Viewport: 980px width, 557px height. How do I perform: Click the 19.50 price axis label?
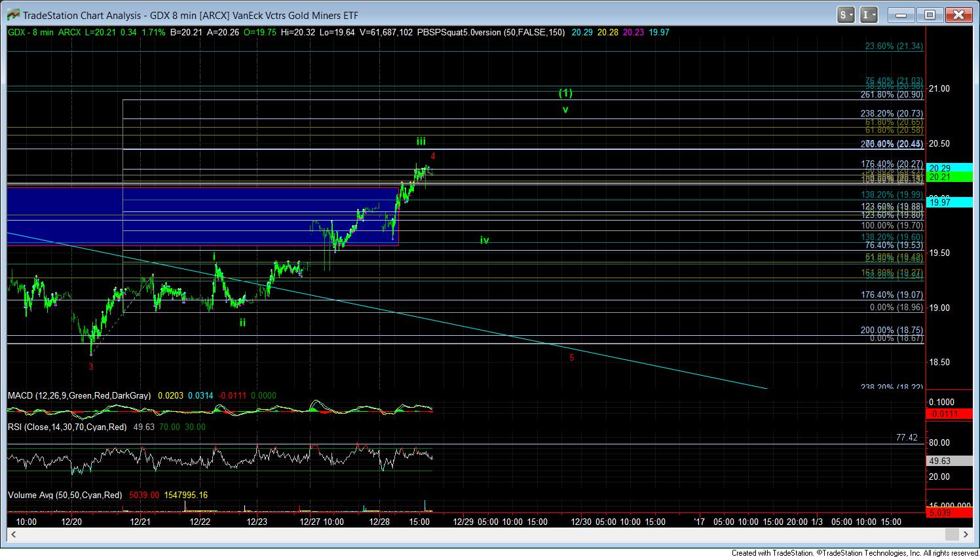[x=939, y=253]
